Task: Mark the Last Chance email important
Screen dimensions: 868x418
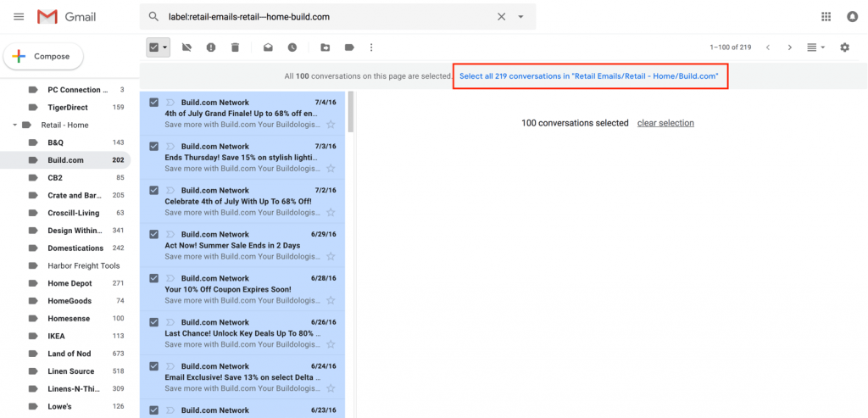Action: pyautogui.click(x=170, y=322)
